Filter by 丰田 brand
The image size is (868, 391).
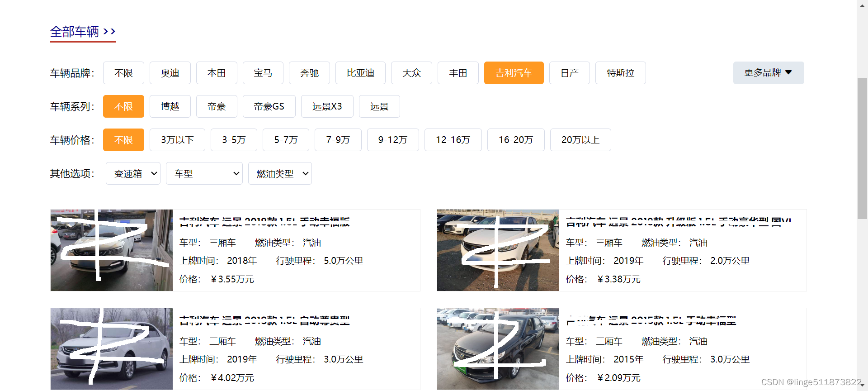tap(458, 73)
